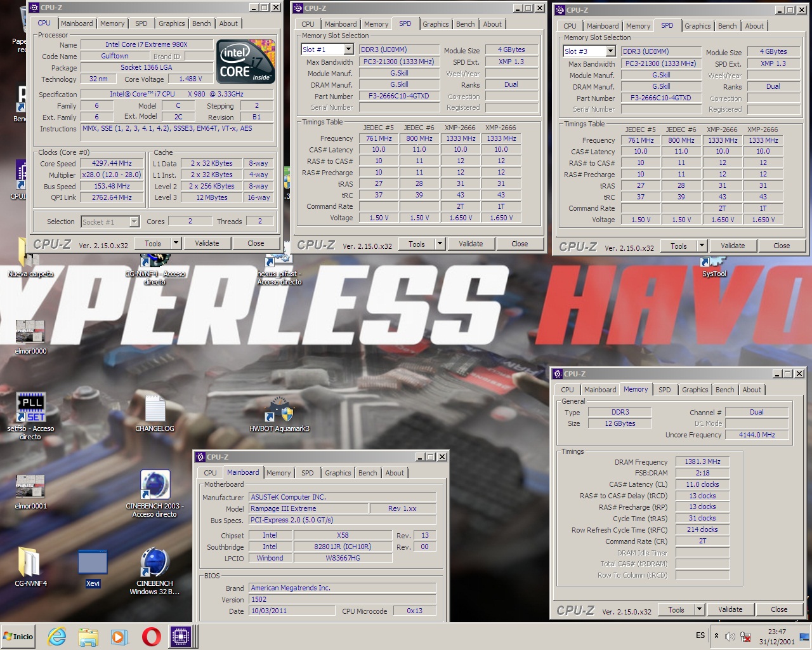The width and height of the screenshot is (812, 650).
Task: Switch to Bench tab in the Slot #3 window
Action: (x=728, y=26)
